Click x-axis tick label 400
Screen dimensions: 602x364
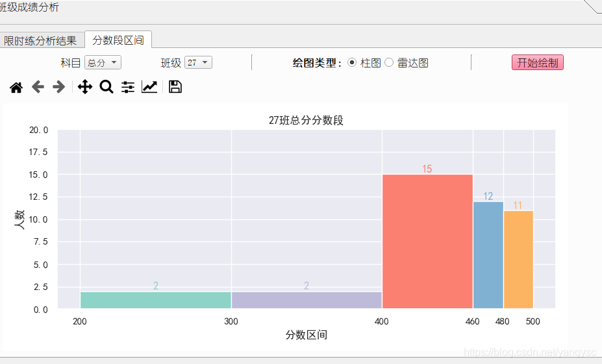[382, 321]
